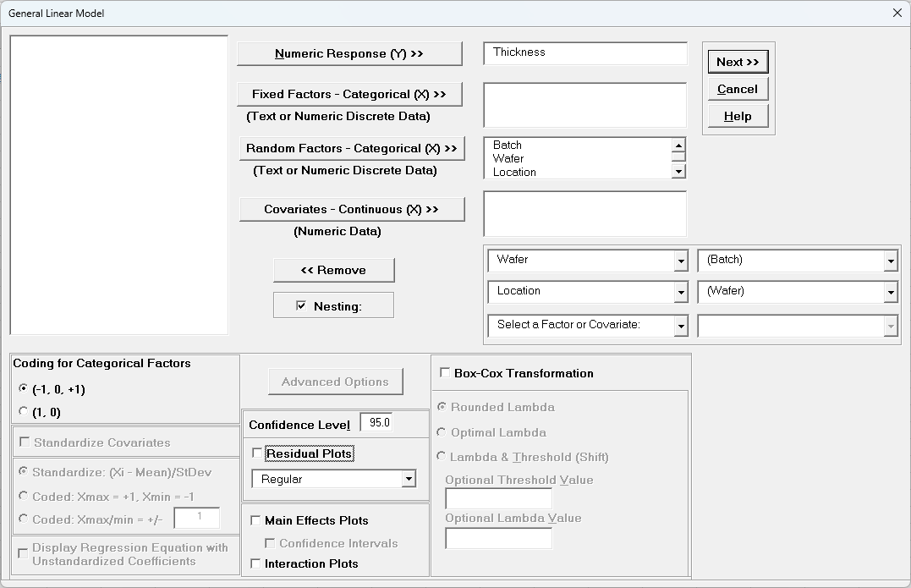Enable the Residual Plots checkbox
The image size is (911, 588).
257,454
